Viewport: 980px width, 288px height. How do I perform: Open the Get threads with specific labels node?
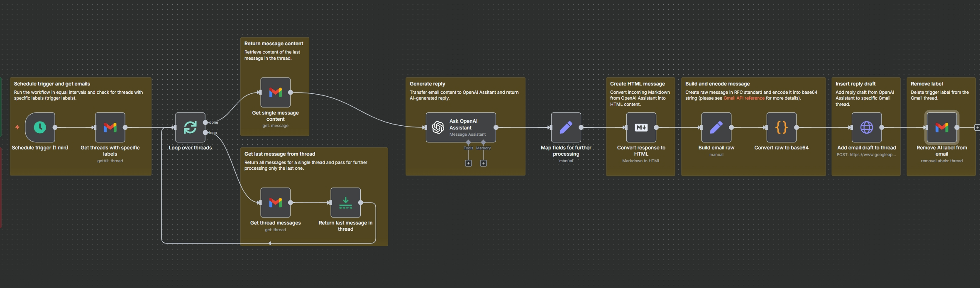point(110,127)
